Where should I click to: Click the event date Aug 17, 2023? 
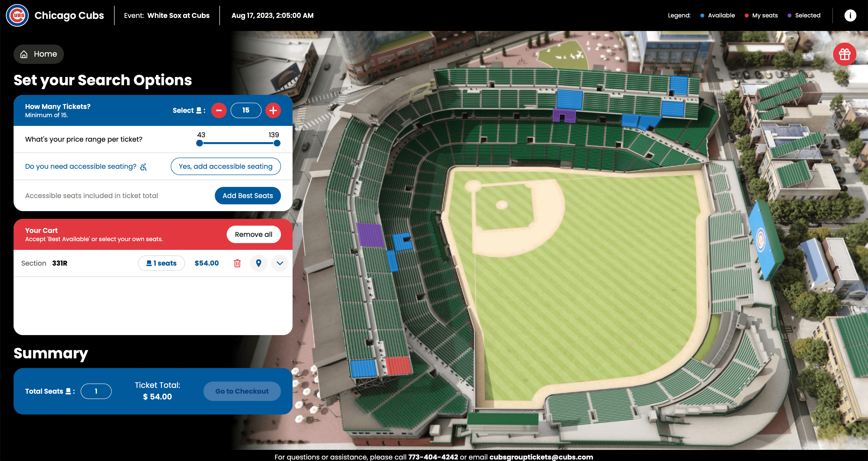point(272,15)
